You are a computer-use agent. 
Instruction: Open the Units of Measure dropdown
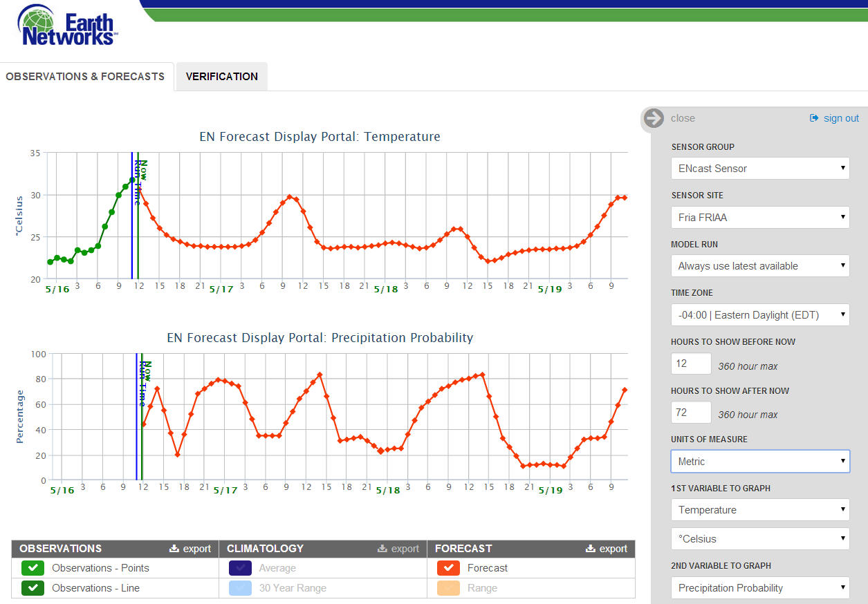pyautogui.click(x=760, y=461)
